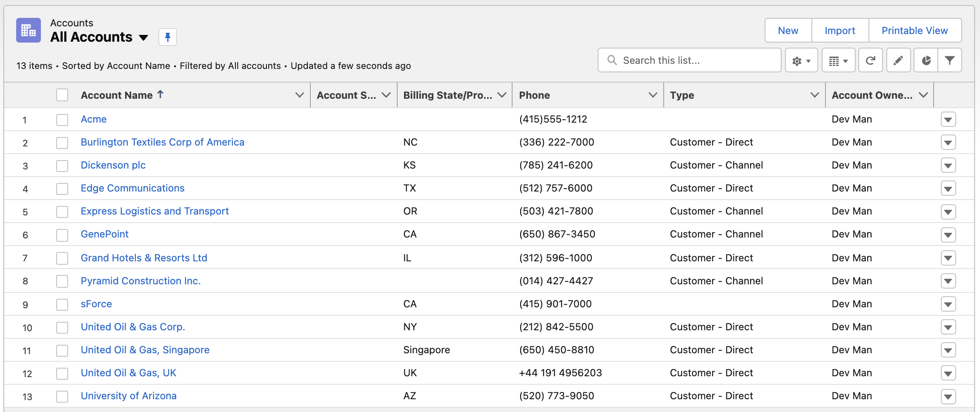Open row actions for Acme
Image resolution: width=980 pixels, height=412 pixels.
click(x=948, y=120)
